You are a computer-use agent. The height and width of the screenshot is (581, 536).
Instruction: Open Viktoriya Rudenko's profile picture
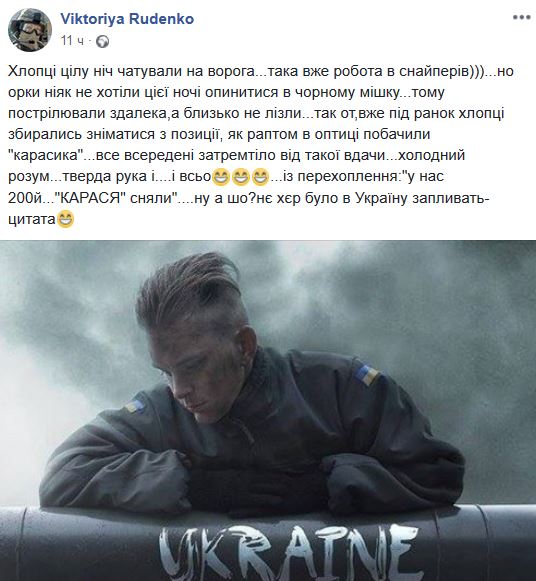[30, 30]
